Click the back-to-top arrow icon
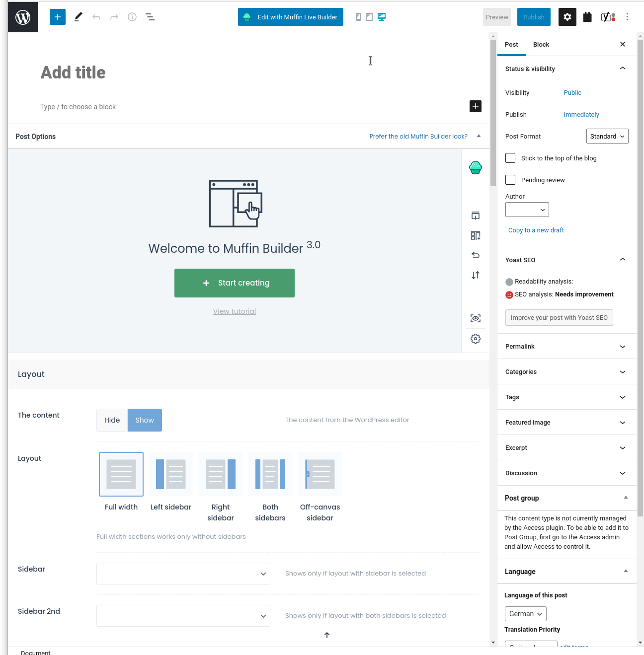The height and width of the screenshot is (655, 644). pos(327,635)
